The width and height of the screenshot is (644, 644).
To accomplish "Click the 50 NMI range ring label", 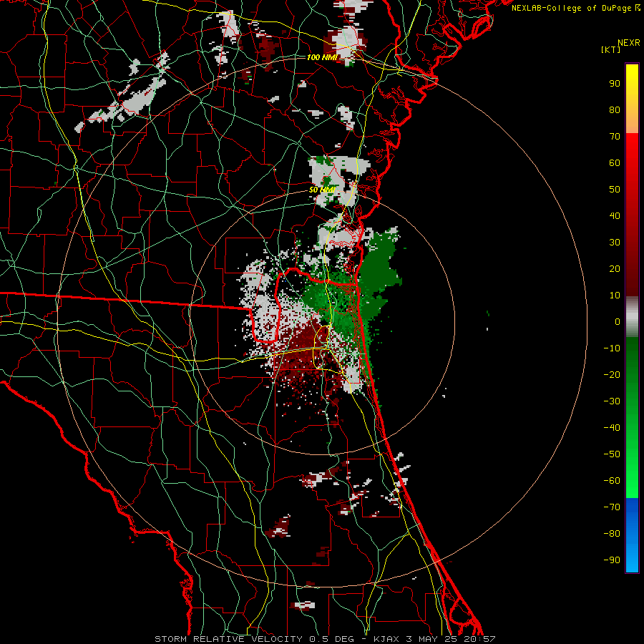I will coord(322,190).
